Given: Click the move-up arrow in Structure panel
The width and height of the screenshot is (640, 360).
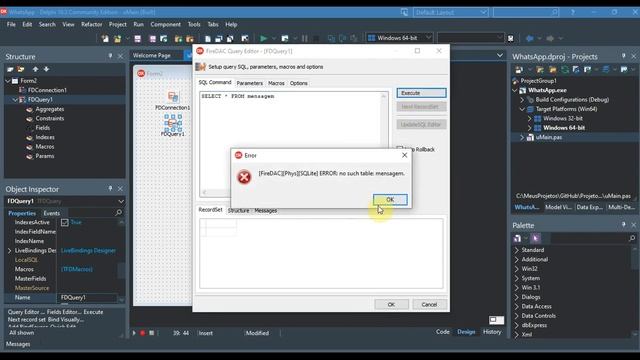Looking at the screenshot, I should click(36, 69).
